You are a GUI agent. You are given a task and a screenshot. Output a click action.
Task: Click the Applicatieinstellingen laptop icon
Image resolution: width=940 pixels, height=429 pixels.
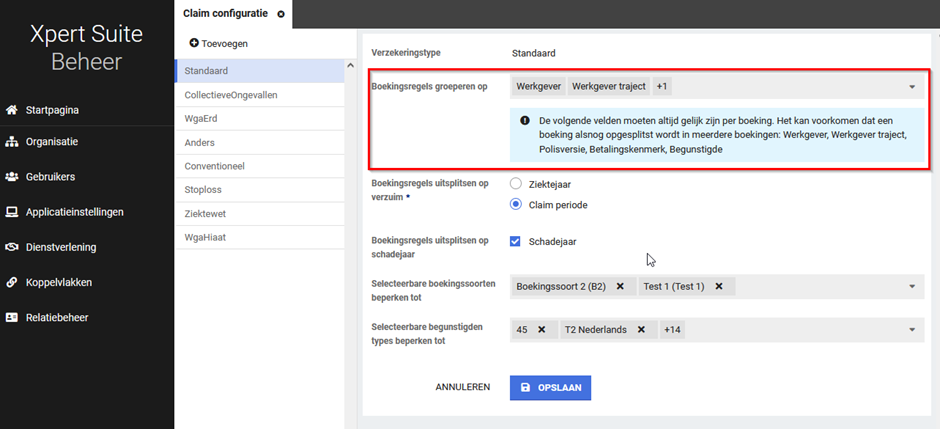point(12,212)
